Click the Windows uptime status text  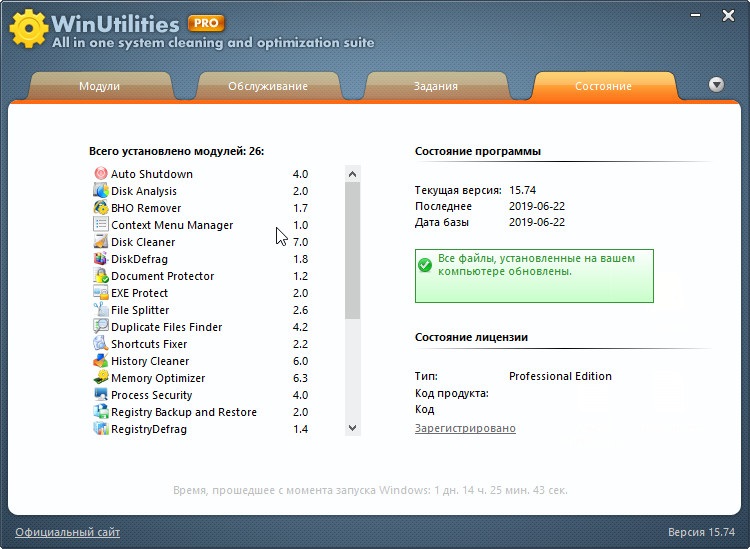point(370,490)
